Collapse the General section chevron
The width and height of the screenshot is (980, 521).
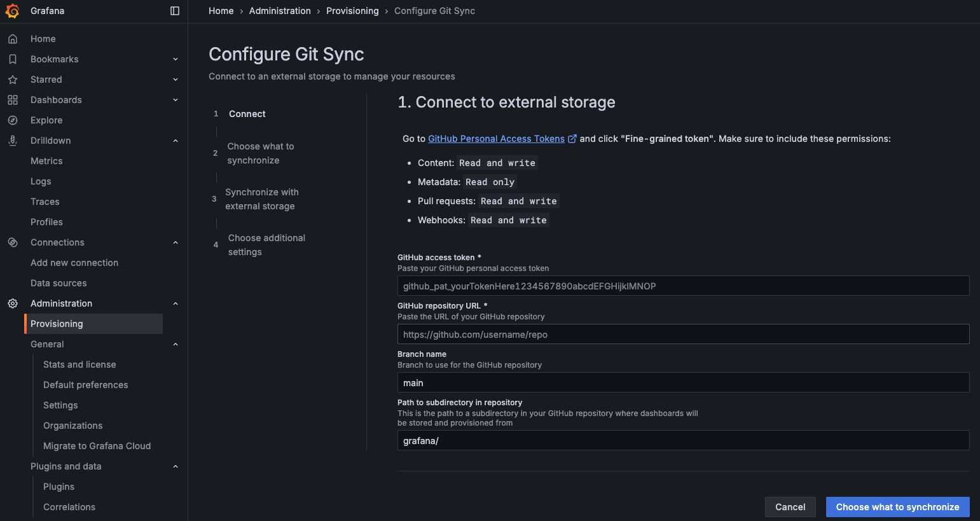point(176,344)
